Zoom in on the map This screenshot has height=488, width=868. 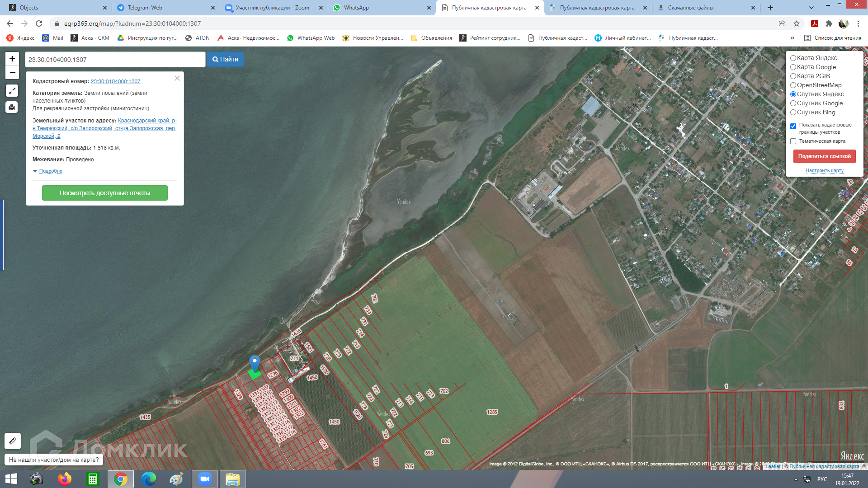pos(12,59)
